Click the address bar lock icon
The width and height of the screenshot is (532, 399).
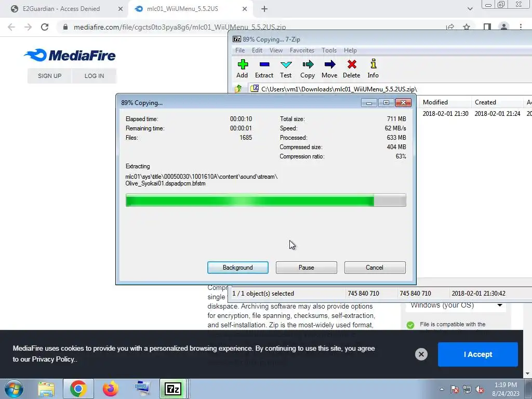[x=65, y=27]
